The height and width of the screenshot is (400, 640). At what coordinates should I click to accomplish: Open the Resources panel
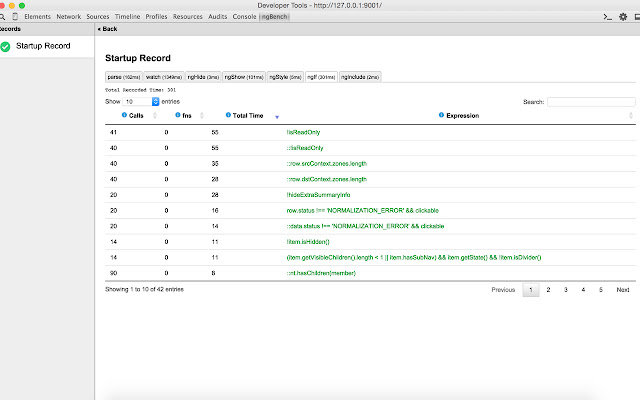coord(187,17)
